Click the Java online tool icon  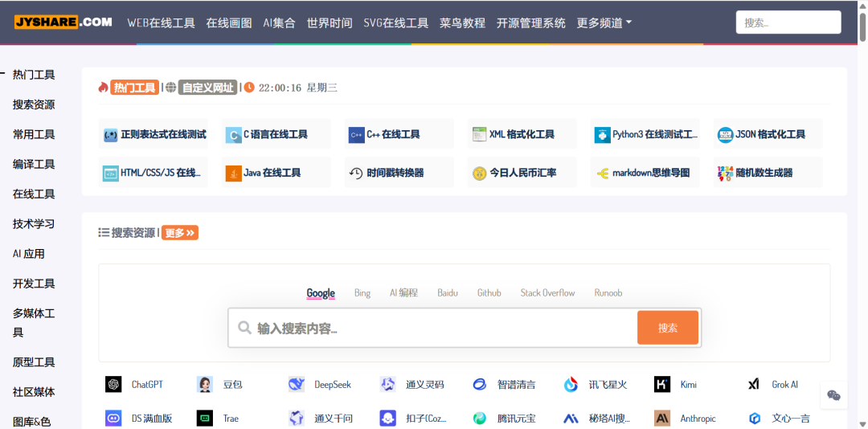tap(233, 173)
